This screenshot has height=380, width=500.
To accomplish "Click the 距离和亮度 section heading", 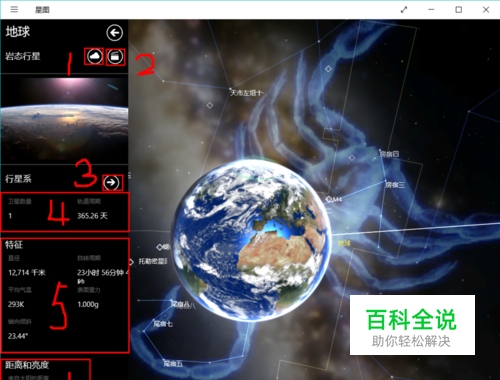I will 27,365.
